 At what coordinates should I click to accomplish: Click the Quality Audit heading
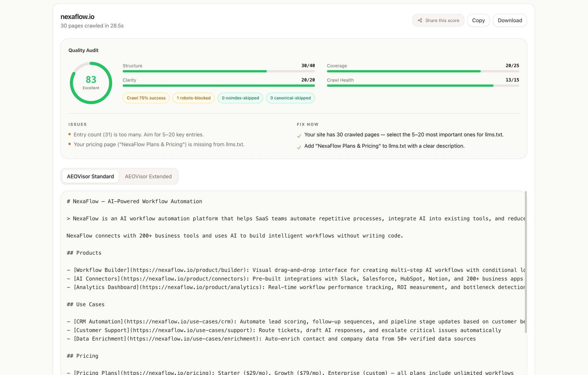point(83,50)
